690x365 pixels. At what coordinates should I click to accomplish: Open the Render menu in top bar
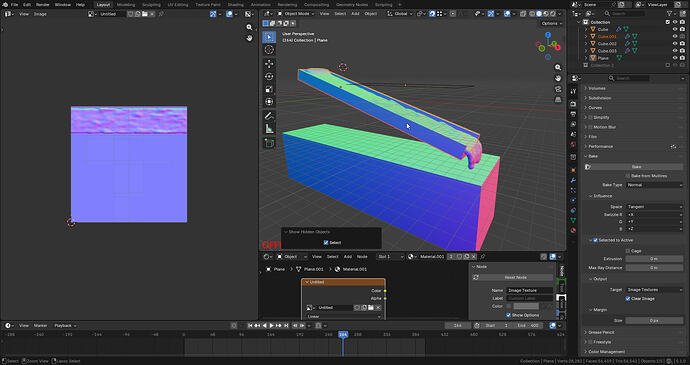pos(43,4)
